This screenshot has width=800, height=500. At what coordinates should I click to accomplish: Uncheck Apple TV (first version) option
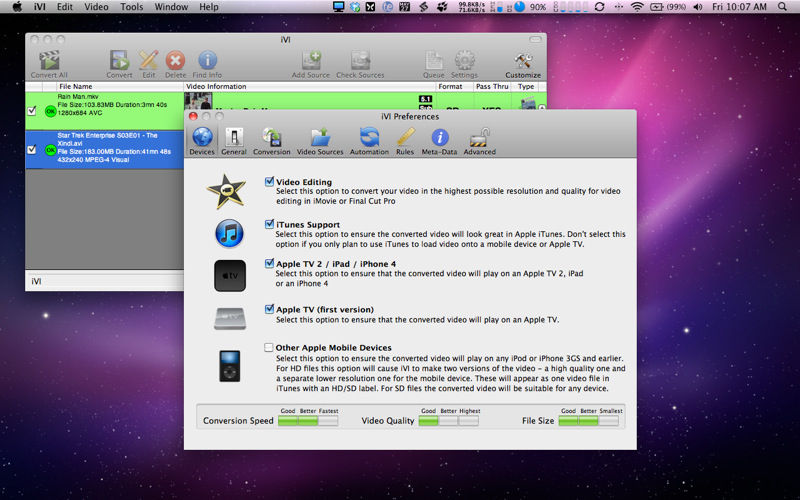click(269, 309)
